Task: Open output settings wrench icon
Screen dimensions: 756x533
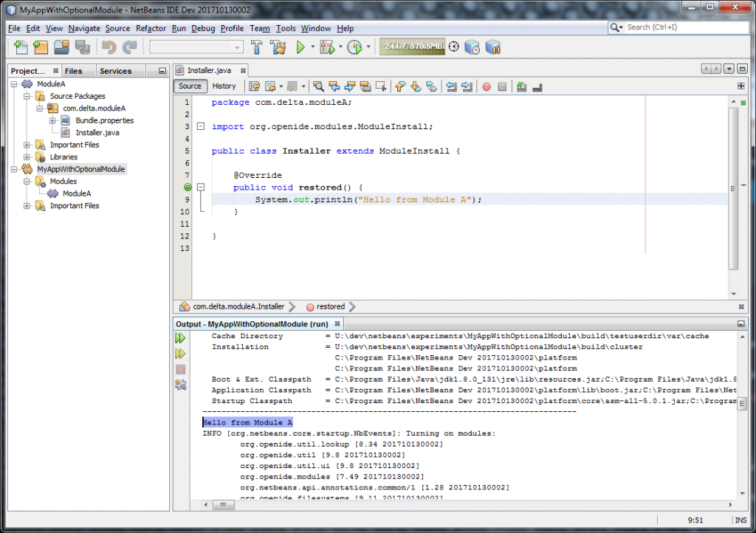Action: (x=180, y=385)
